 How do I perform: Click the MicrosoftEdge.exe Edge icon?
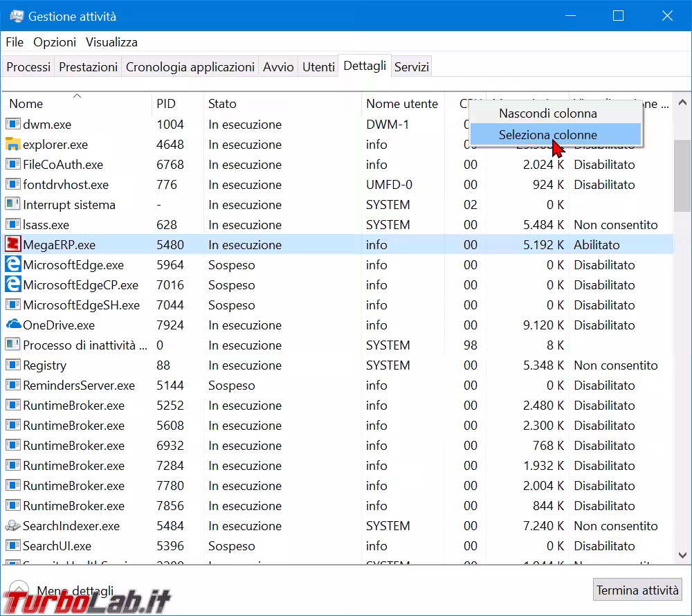pos(13,265)
